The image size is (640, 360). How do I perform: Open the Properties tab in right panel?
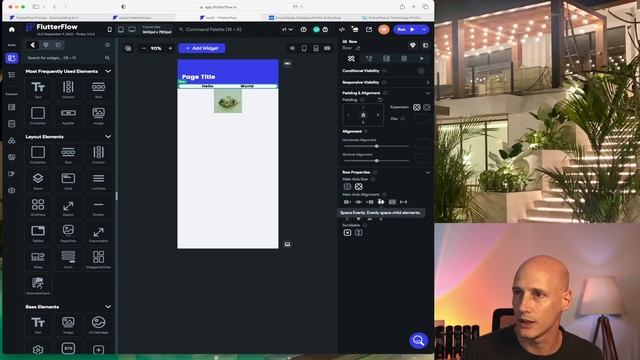tap(351, 58)
